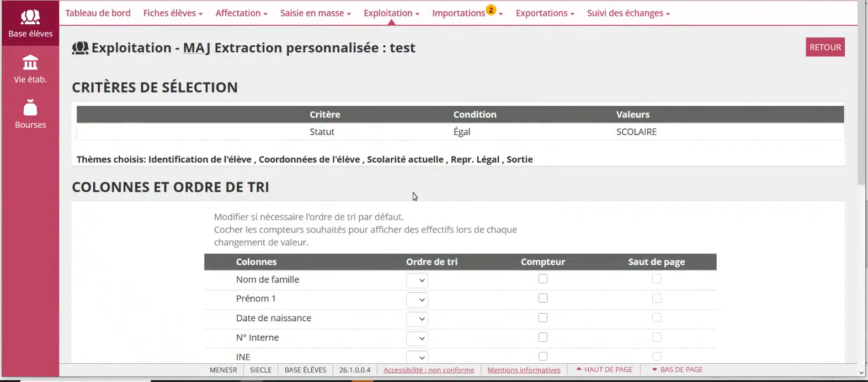Click the Saut de page header
Image resolution: width=868 pixels, height=382 pixels.
tap(657, 262)
